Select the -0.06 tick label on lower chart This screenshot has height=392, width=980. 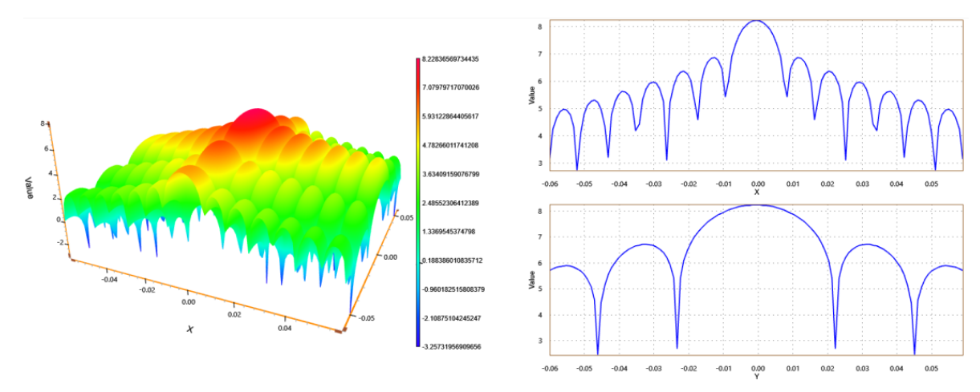pyautogui.click(x=550, y=369)
